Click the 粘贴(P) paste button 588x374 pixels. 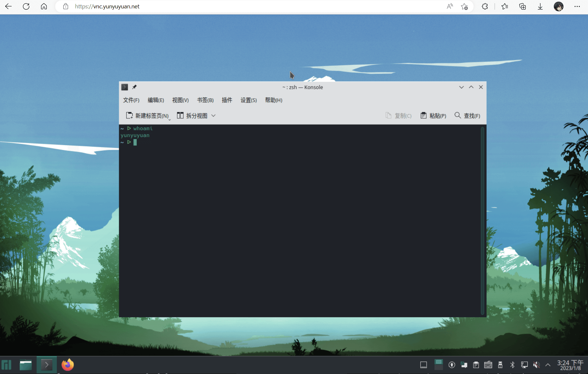coord(433,116)
